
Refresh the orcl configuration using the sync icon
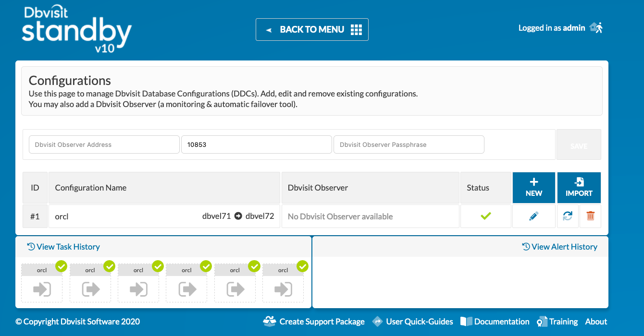568,216
